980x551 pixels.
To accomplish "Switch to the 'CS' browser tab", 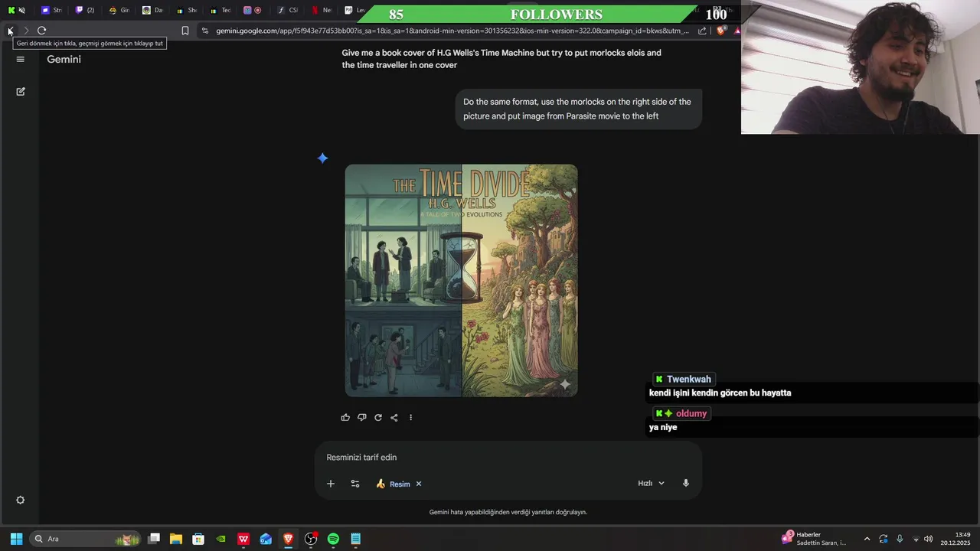I will [287, 10].
